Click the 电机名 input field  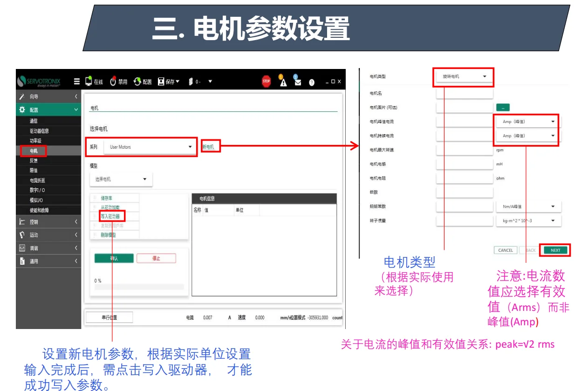tap(464, 93)
